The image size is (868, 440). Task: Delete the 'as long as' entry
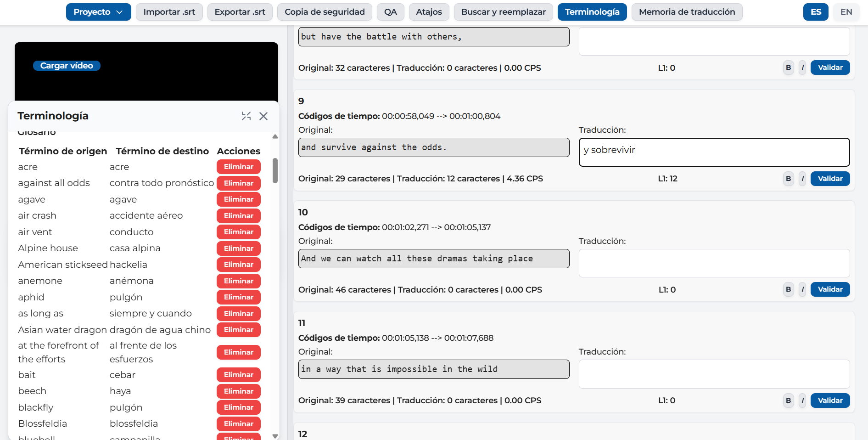click(x=239, y=314)
